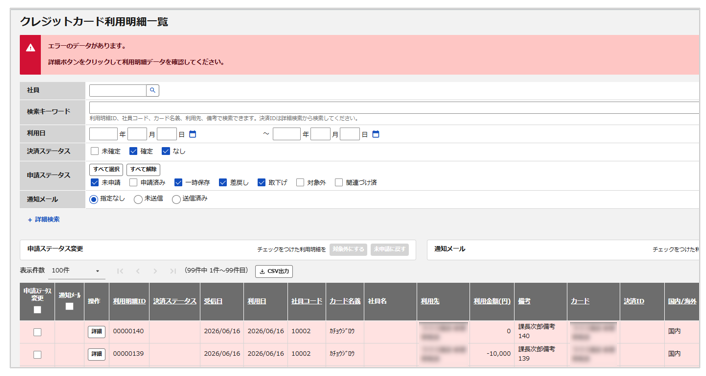Screen dimensions: 706x376
Task: Check the 通知メール header select-all checkbox
Action: [x=69, y=307]
